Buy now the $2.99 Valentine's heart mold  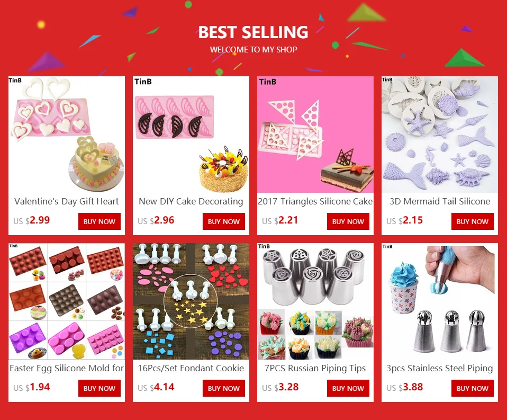(99, 221)
